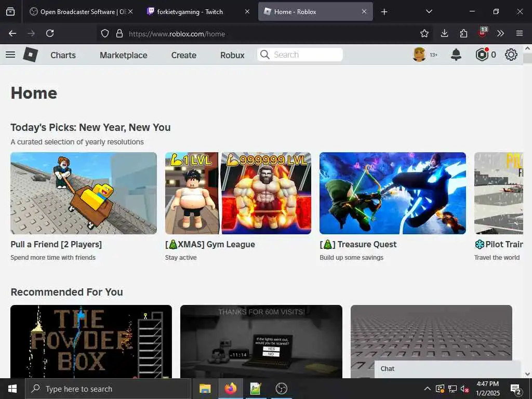Click the 13+ age label

point(434,55)
